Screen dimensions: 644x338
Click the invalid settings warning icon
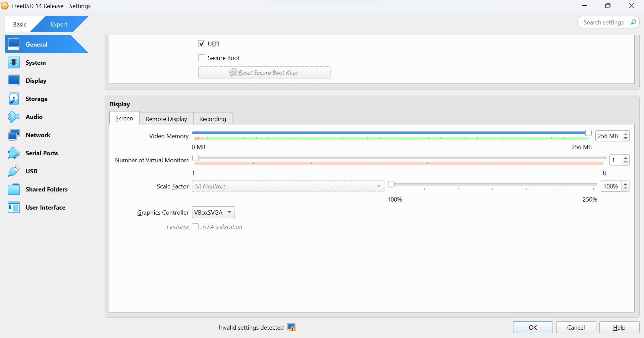(291, 328)
